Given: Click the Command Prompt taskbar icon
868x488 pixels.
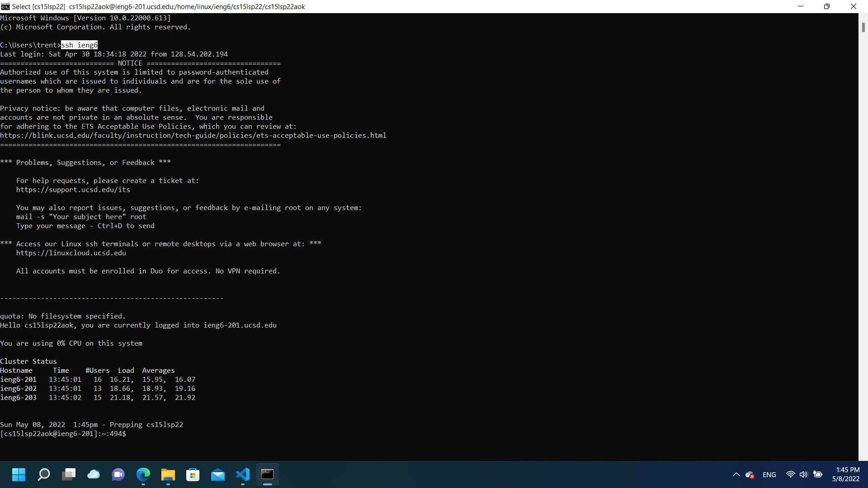Looking at the screenshot, I should click(x=268, y=474).
